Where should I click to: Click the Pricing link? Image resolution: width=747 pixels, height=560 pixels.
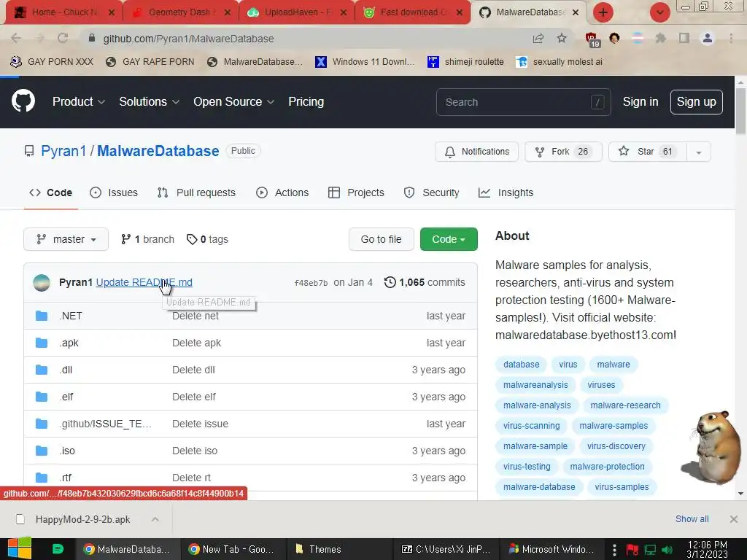[306, 101]
